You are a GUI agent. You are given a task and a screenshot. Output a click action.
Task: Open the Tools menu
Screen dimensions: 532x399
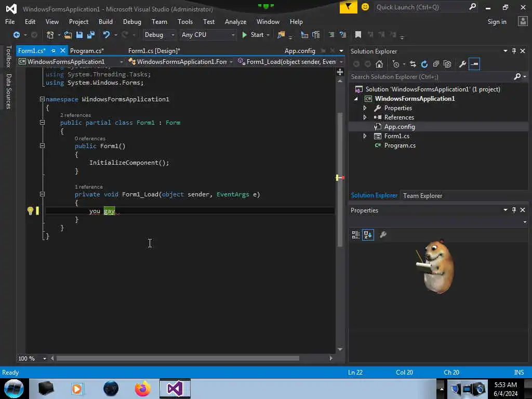point(185,21)
